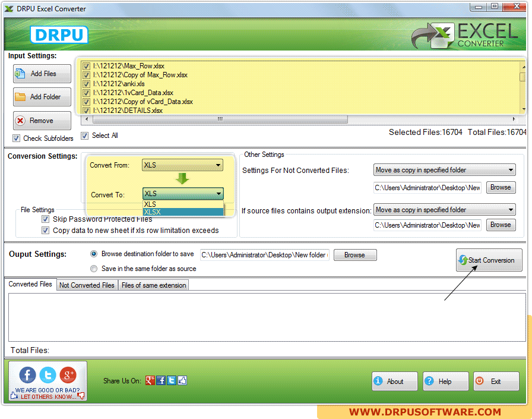Uncheck the file 1vCard_Data.xlsx
The width and height of the screenshot is (532, 419).
point(86,93)
